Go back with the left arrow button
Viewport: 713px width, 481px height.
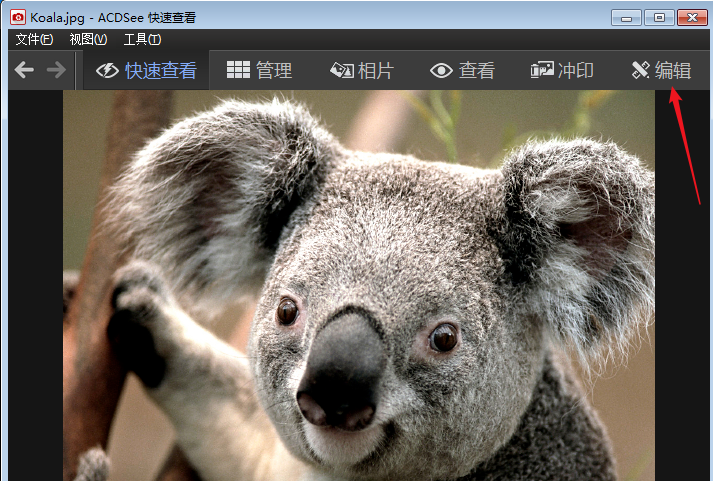click(x=24, y=70)
